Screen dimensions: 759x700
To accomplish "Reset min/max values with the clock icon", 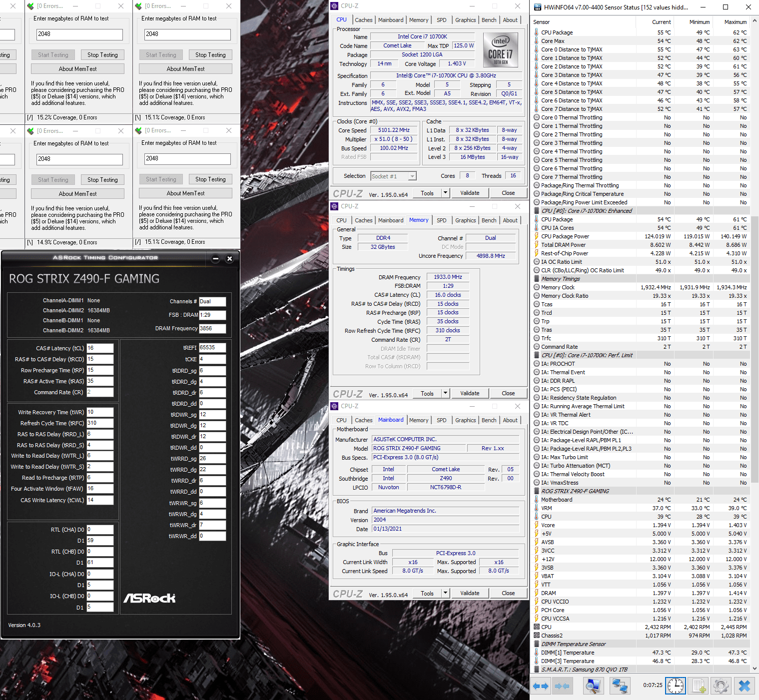I will coord(676,686).
